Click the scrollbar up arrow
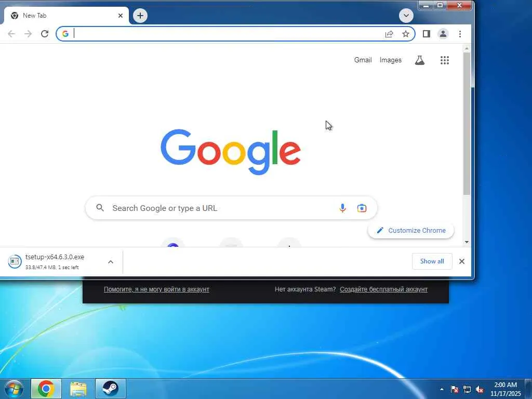This screenshot has width=532, height=399. (x=467, y=48)
